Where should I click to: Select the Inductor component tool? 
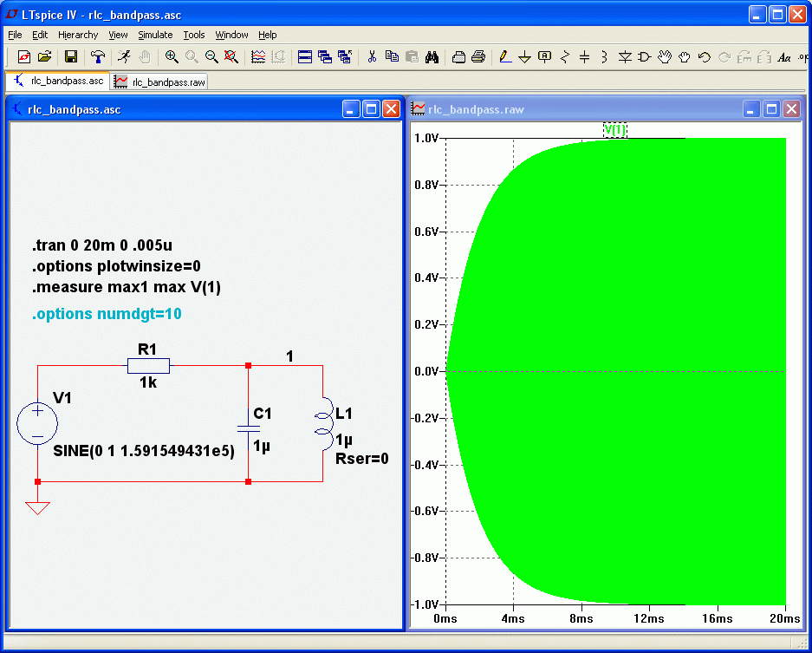604,56
